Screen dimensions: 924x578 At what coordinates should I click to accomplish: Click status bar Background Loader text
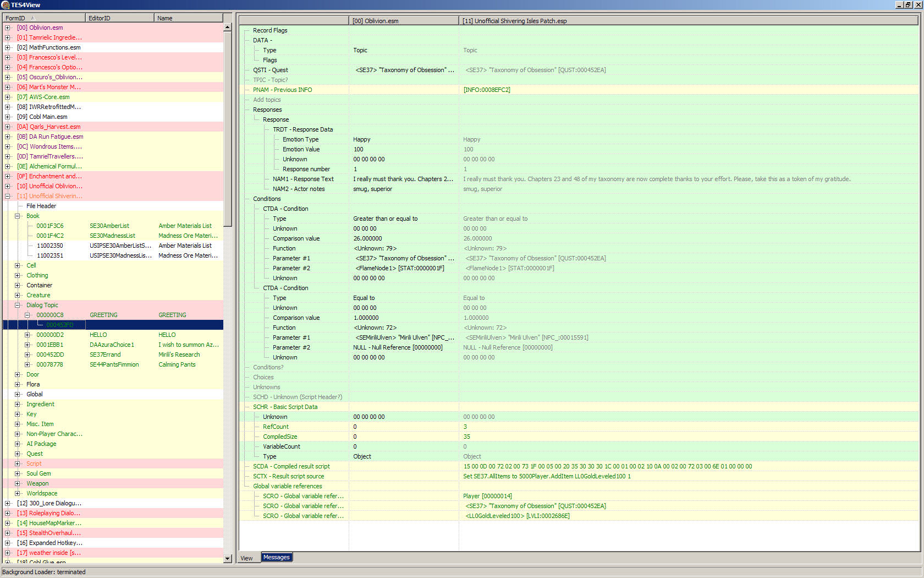pyautogui.click(x=44, y=572)
